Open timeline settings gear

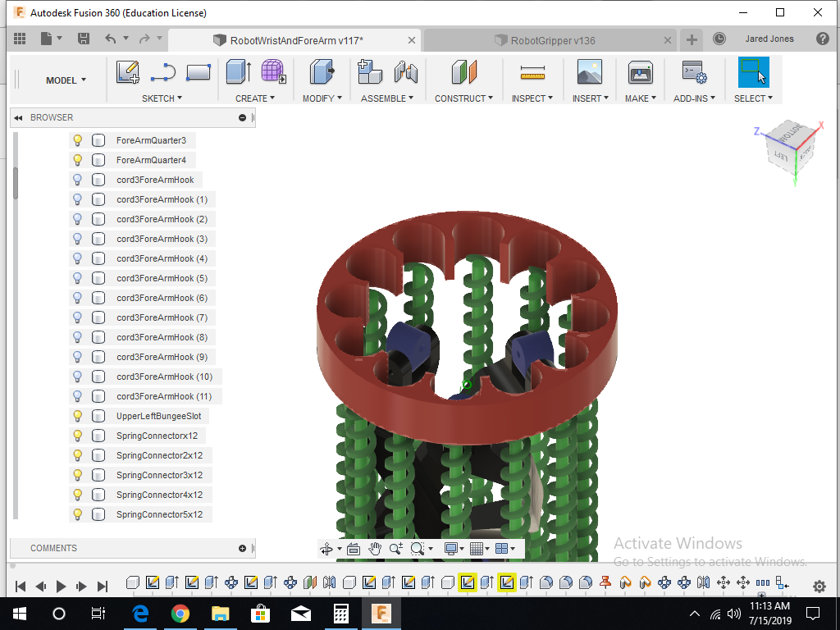[x=819, y=586]
